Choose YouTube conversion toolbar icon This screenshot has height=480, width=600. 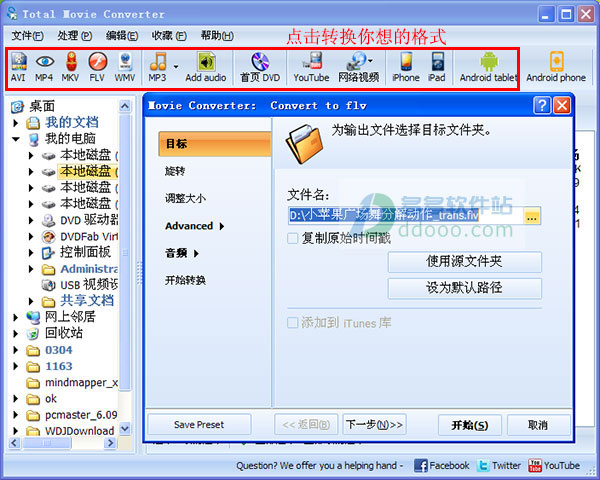pos(311,67)
